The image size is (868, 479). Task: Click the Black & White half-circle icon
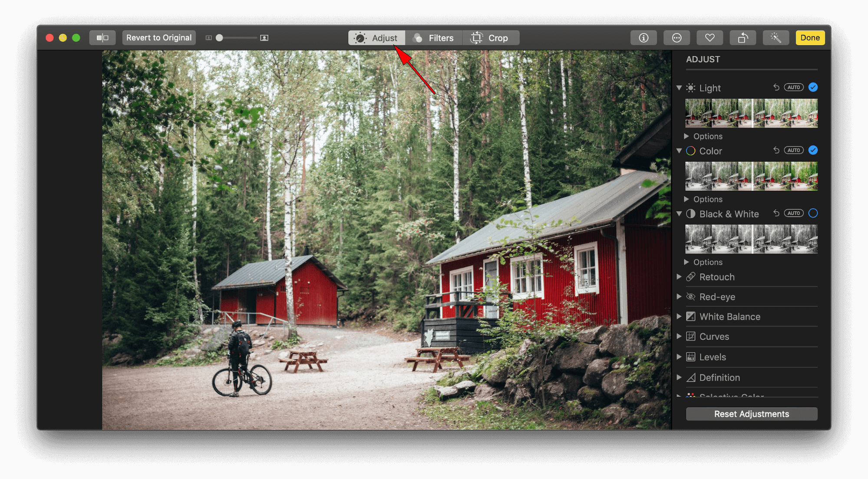point(690,214)
